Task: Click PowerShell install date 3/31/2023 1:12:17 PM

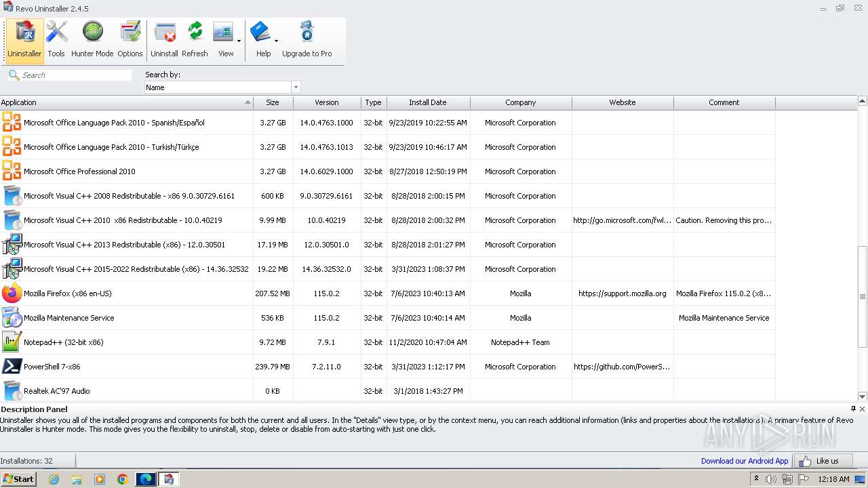Action: [428, 367]
